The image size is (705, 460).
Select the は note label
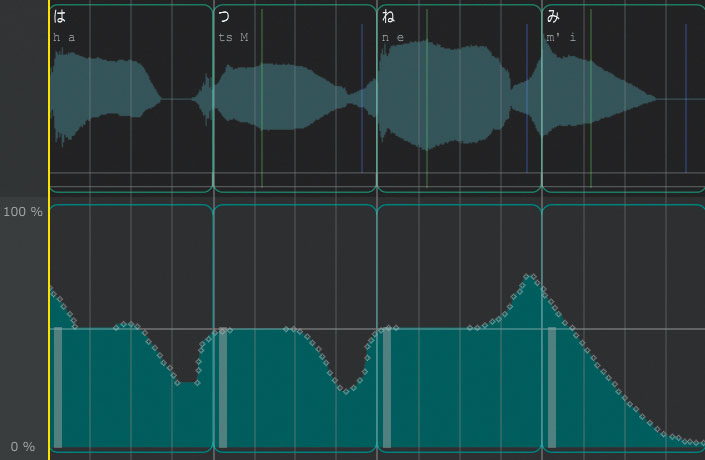pos(59,17)
